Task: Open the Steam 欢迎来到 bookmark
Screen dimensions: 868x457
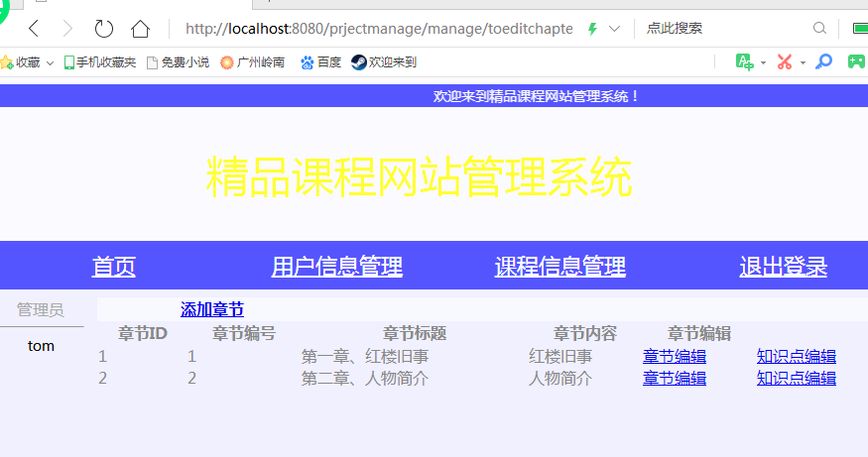Action: pos(384,62)
